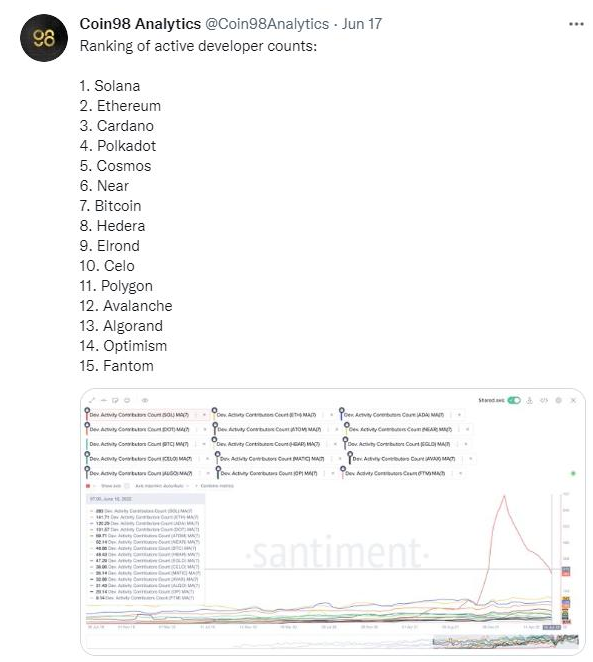Image resolution: width=593 pixels, height=662 pixels.
Task: Click the embed code icon in the chart toolbar
Action: coord(544,400)
